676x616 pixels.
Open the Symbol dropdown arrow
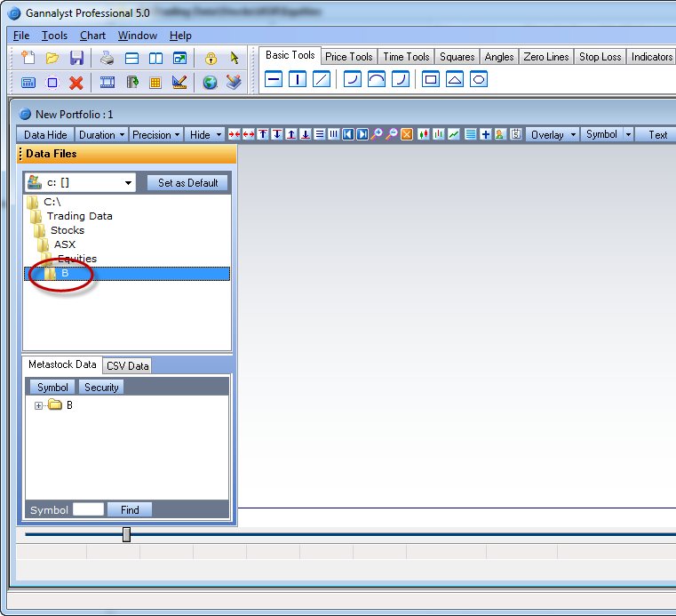629,135
